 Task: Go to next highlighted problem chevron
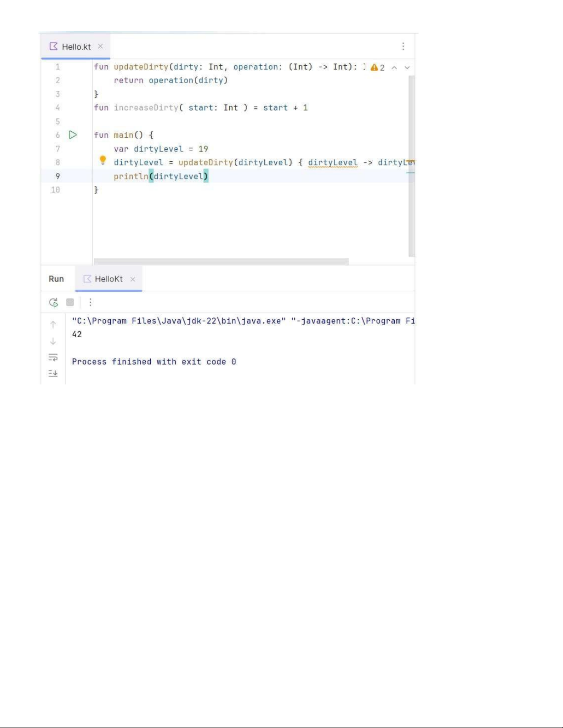pyautogui.click(x=407, y=68)
